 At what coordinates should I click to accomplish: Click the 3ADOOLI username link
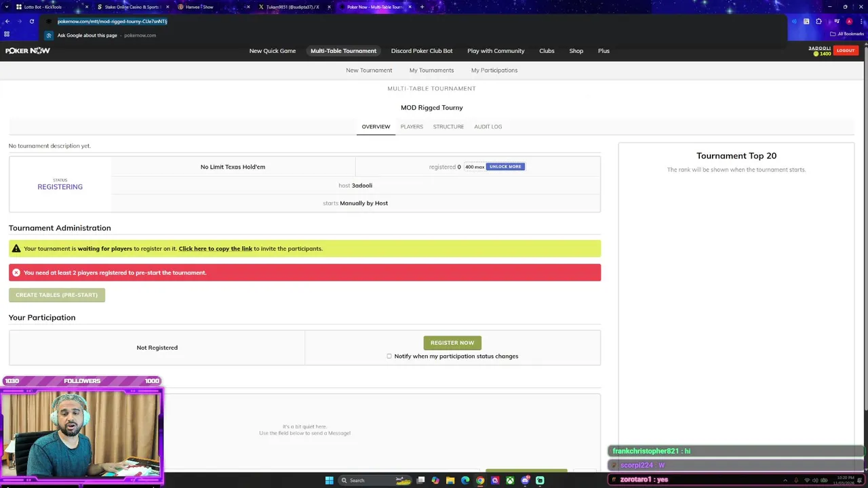pyautogui.click(x=819, y=48)
